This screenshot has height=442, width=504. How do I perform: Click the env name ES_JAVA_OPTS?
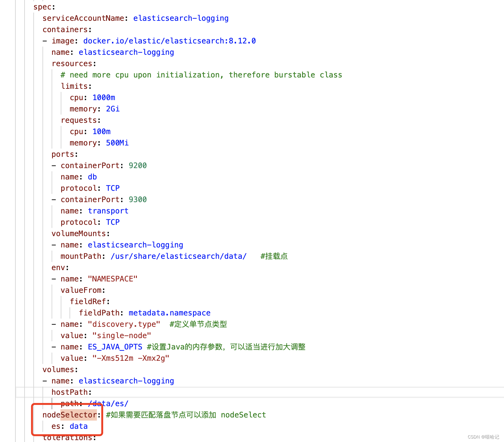[115, 347]
